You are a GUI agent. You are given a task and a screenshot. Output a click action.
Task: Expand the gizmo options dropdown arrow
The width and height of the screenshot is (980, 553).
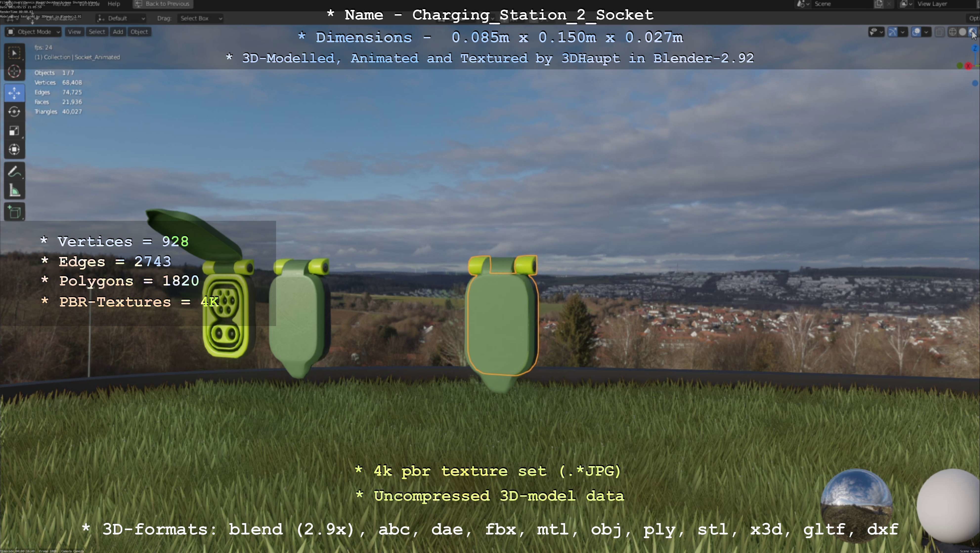pos(903,32)
